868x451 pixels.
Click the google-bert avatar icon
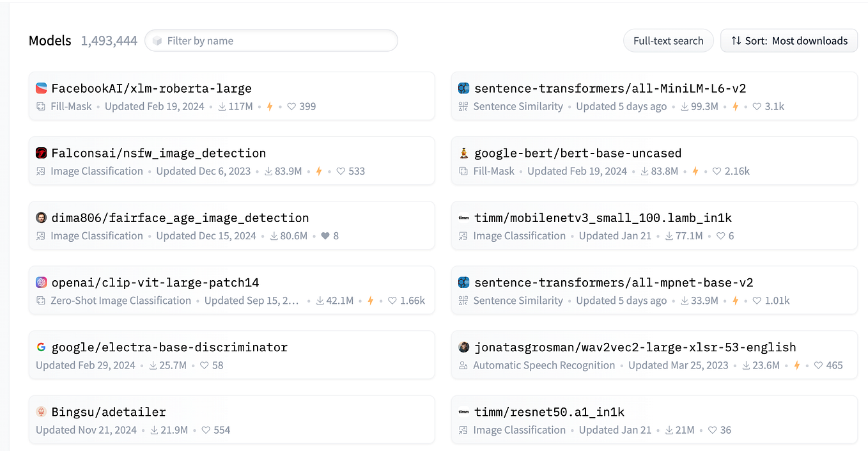tap(464, 153)
